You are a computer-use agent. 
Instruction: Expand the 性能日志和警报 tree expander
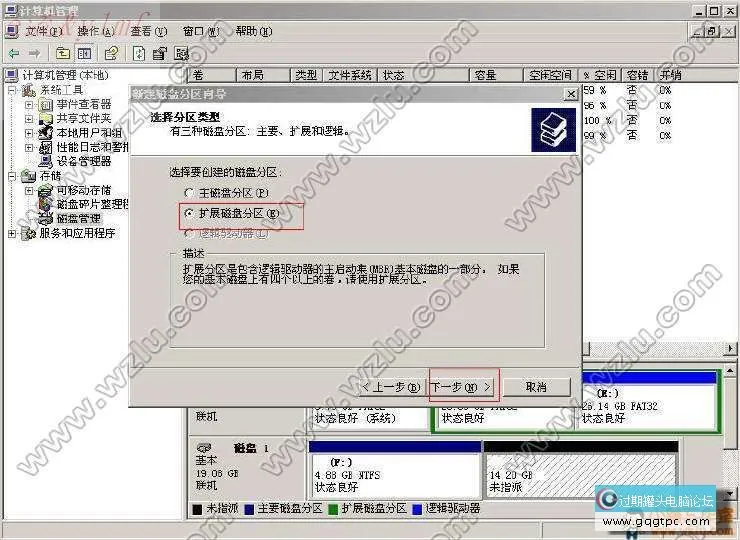pyautogui.click(x=29, y=147)
